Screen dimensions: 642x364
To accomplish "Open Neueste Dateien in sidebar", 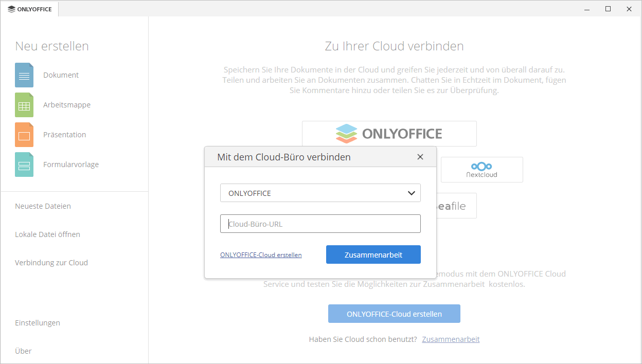I will pos(43,206).
